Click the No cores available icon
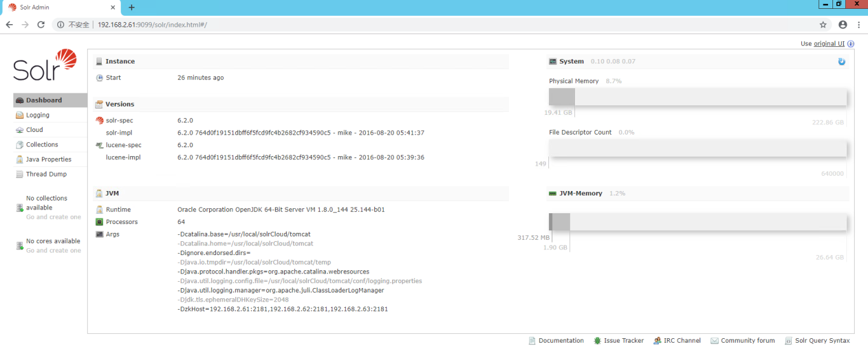This screenshot has width=868, height=356. 20,246
